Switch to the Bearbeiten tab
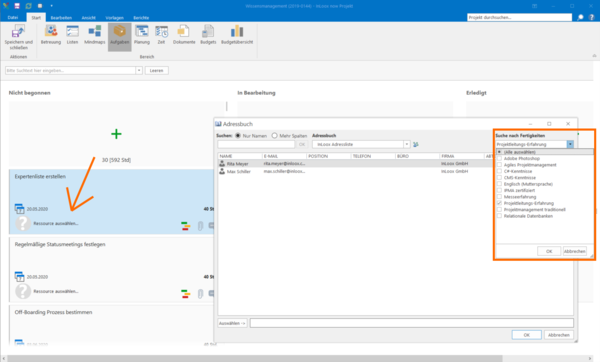Viewport: 600px width, 362px height. (x=61, y=18)
